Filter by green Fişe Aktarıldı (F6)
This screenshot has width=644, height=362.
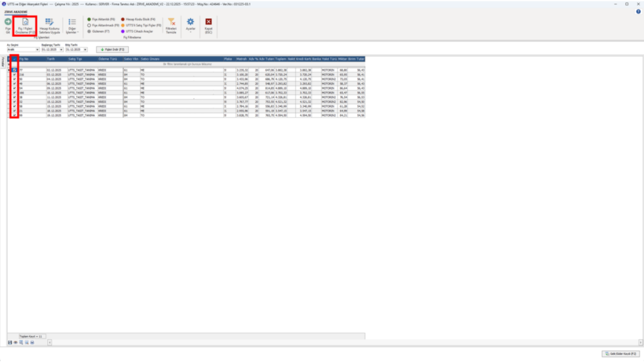(x=101, y=19)
